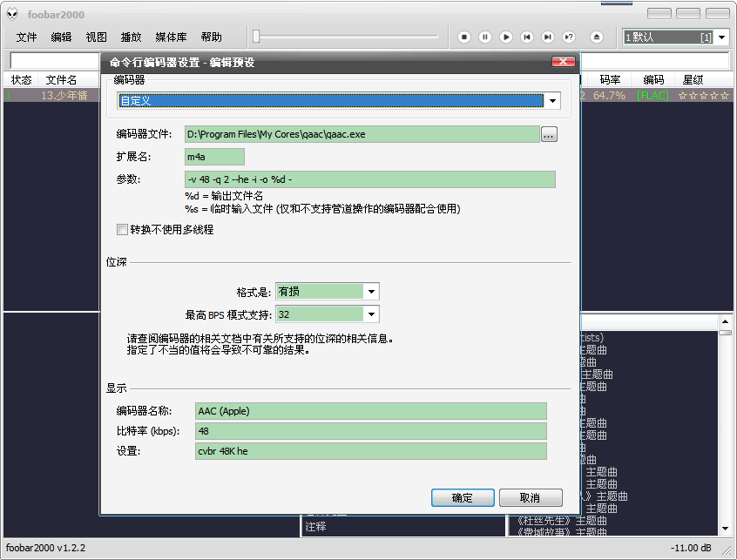Click the 设置 cvbr 48K he field

click(371, 451)
